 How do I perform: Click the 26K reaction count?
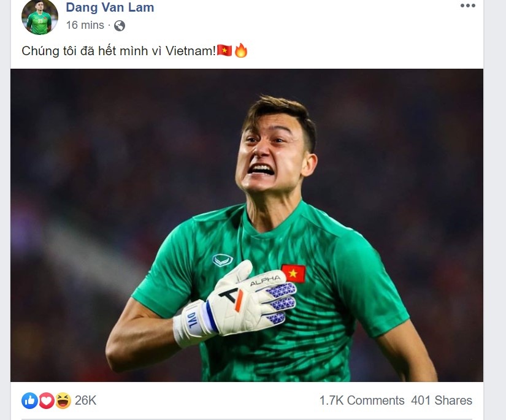[x=85, y=400]
